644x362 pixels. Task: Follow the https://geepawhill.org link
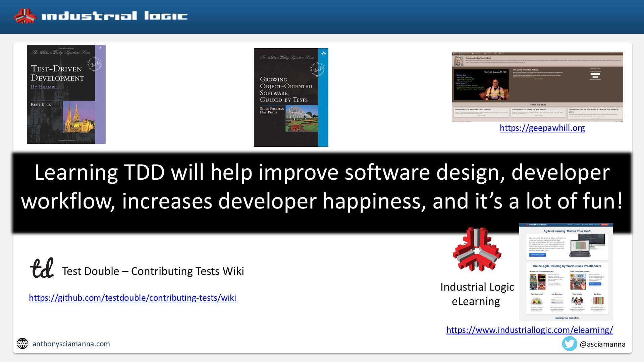click(542, 128)
